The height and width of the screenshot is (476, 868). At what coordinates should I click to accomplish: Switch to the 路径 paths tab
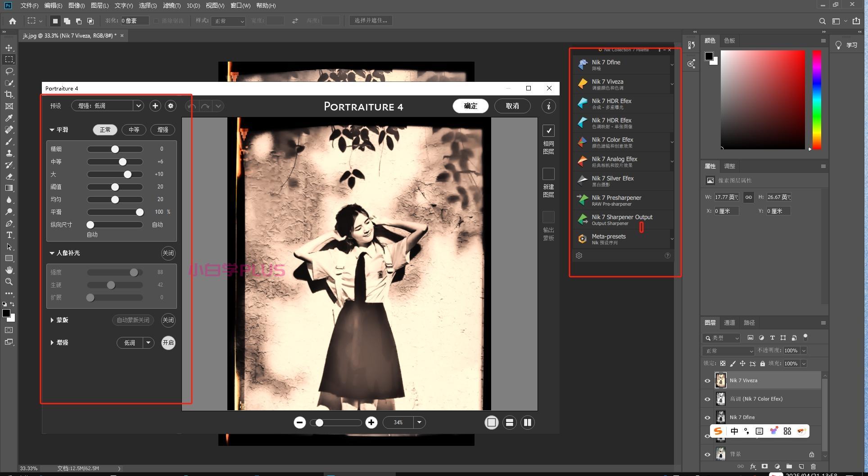click(x=749, y=323)
